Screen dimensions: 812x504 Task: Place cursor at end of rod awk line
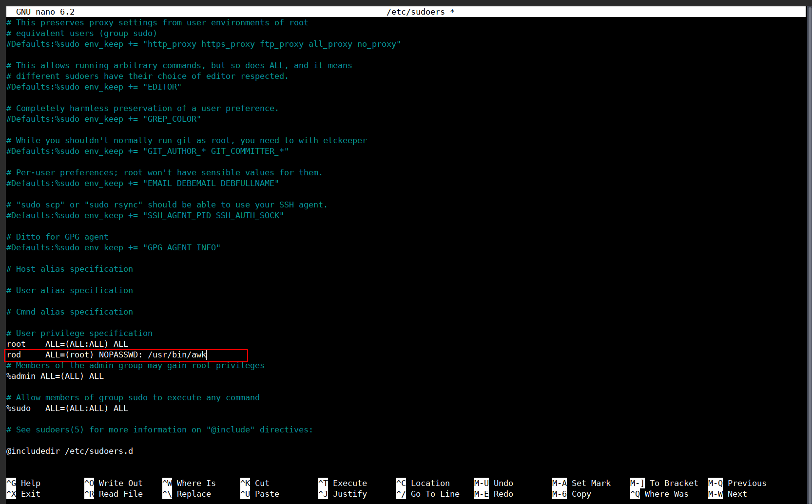[207, 355]
